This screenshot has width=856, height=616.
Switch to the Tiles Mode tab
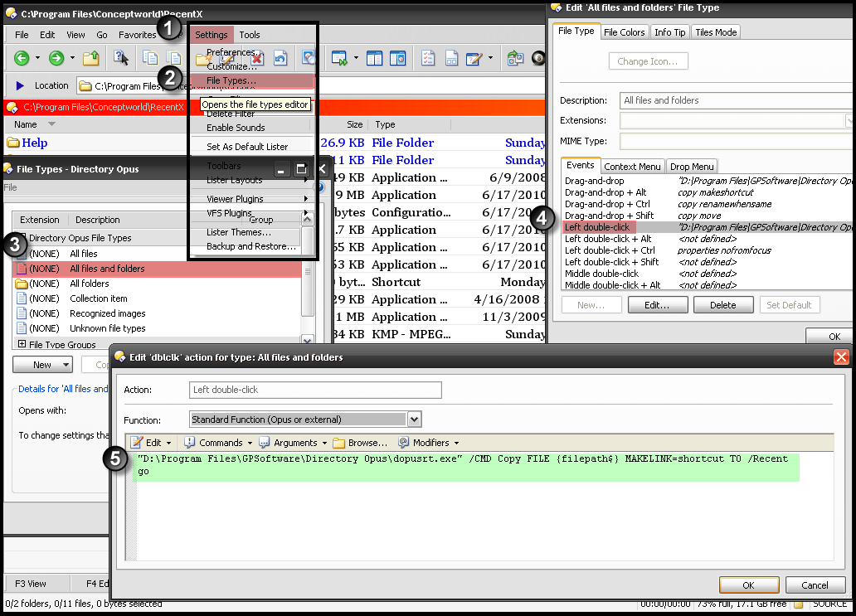tap(716, 32)
